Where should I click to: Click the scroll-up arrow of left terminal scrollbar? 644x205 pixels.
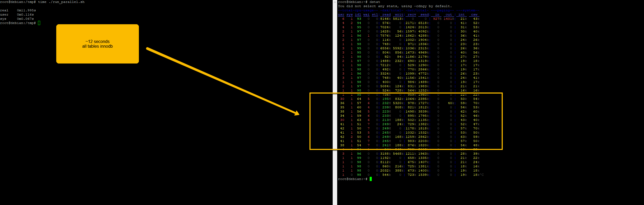[335, 2]
